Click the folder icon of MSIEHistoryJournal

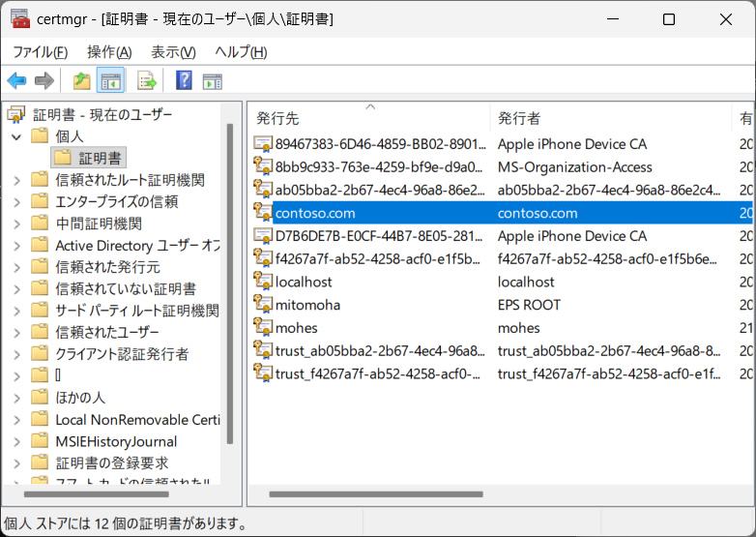(x=40, y=441)
